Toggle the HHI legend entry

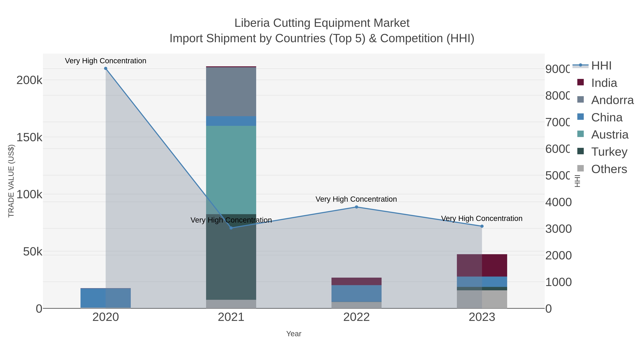coord(592,66)
